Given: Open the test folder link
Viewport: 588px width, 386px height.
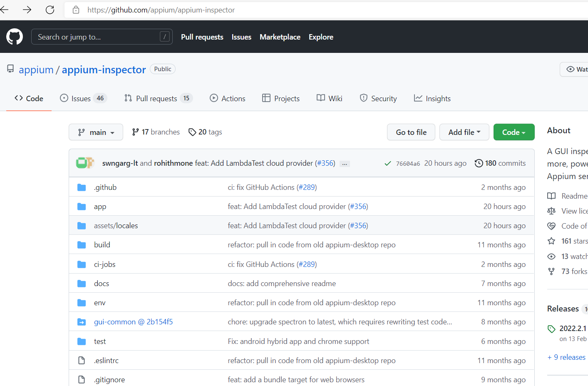Looking at the screenshot, I should (100, 341).
